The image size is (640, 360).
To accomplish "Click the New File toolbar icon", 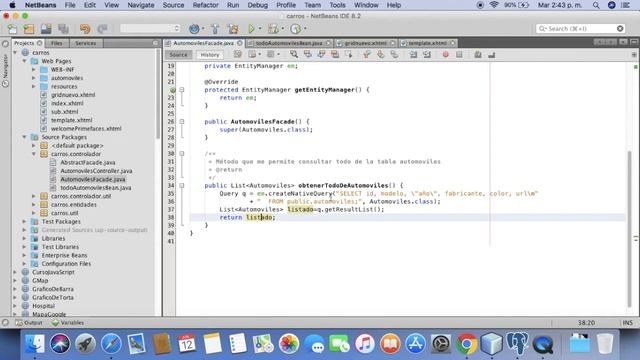I will pos(12,29).
